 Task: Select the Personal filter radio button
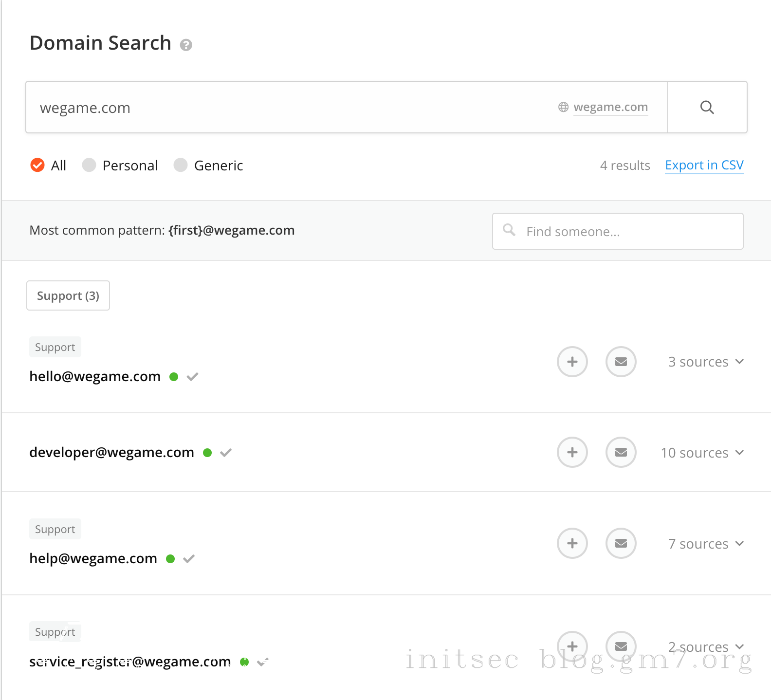[x=89, y=166]
